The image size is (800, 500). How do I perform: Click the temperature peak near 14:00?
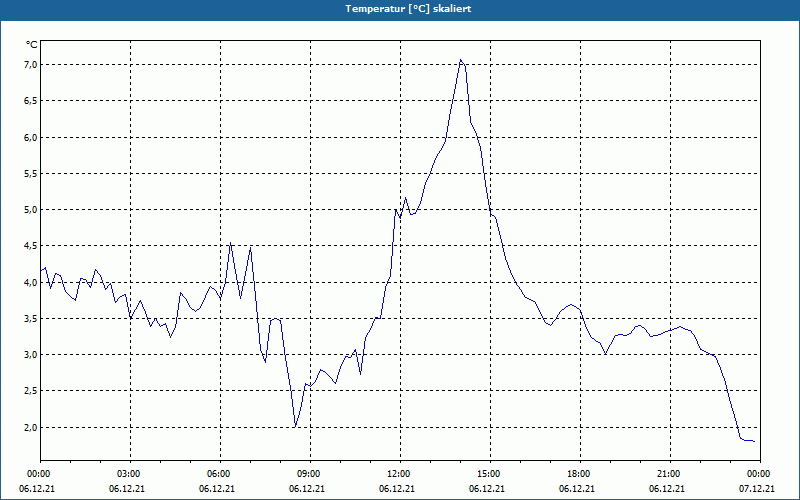click(x=461, y=60)
